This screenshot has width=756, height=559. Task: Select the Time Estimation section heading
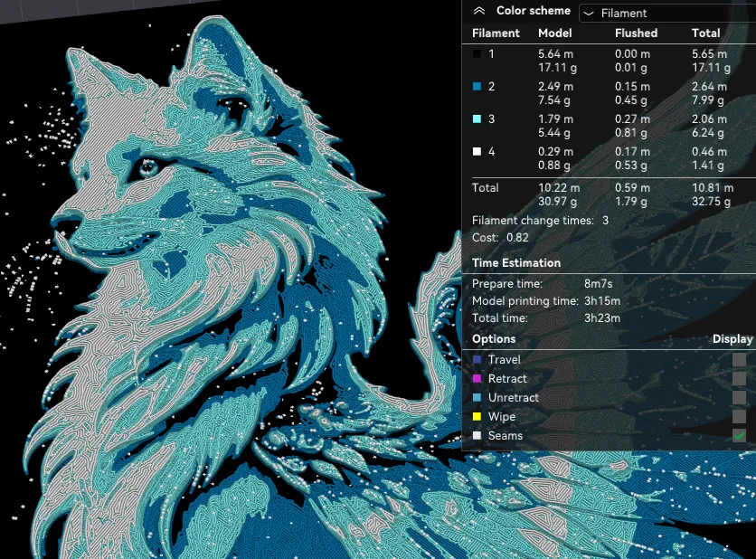click(515, 263)
